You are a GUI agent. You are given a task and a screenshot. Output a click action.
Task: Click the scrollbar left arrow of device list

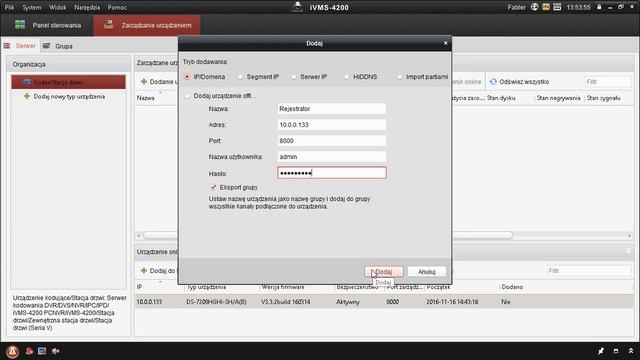click(x=139, y=235)
